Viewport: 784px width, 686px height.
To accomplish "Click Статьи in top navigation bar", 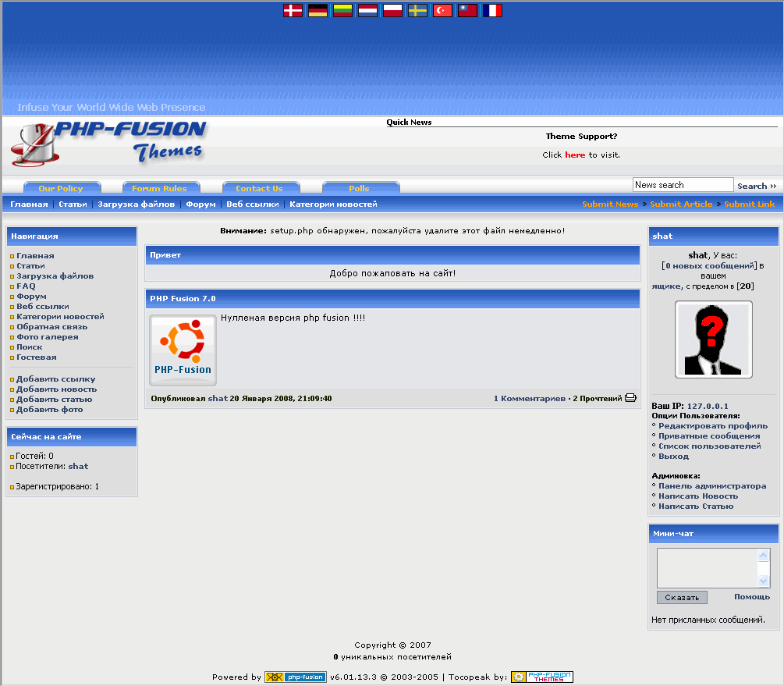I will click(73, 204).
